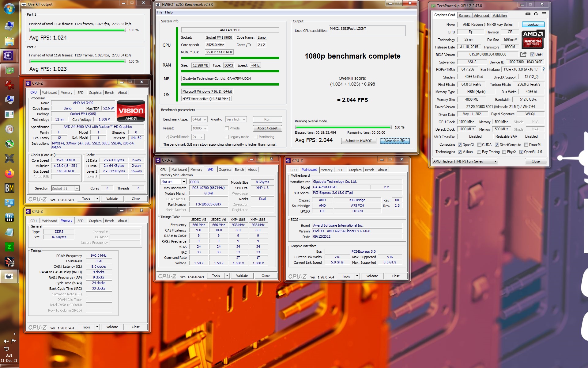The height and width of the screenshot is (368, 588).
Task: Expand Tools dropdown arrow in CPU-Z Mainboard window
Action: 357,276
